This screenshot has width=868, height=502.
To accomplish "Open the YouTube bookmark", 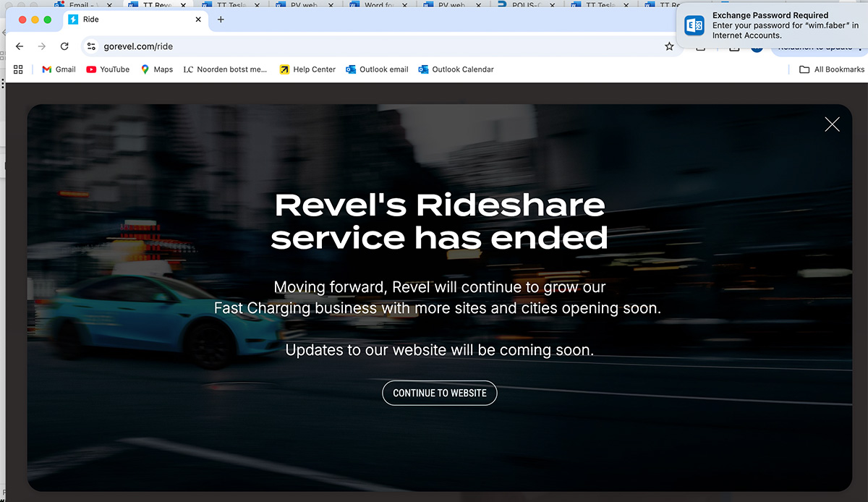I will [108, 69].
